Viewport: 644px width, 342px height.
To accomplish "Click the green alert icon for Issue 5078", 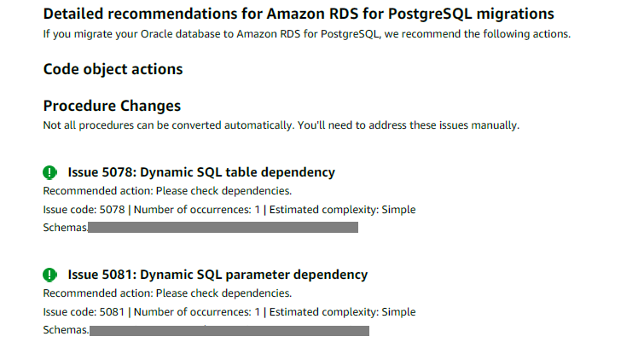I will [49, 172].
